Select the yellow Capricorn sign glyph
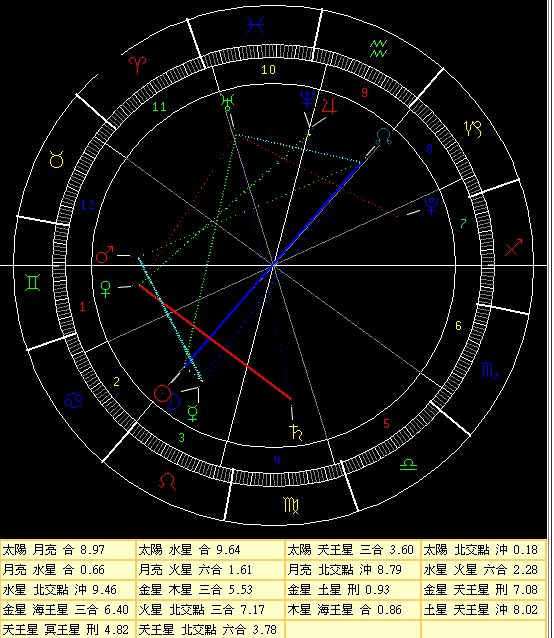 (x=473, y=129)
